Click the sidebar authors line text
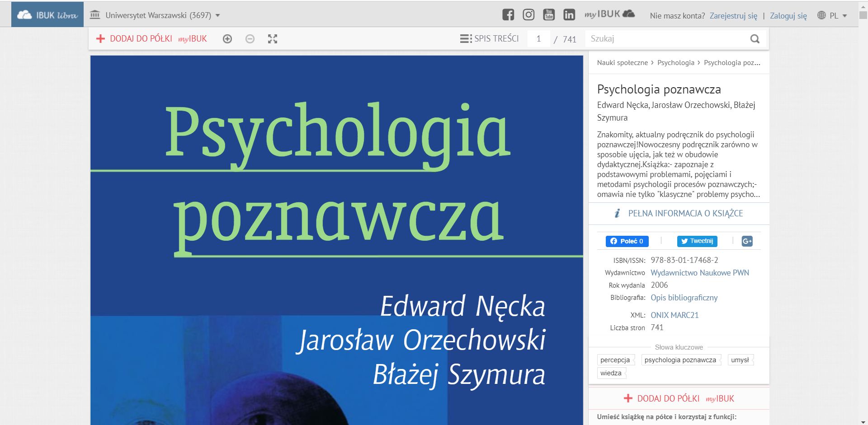This screenshot has height=425, width=868. coord(676,111)
